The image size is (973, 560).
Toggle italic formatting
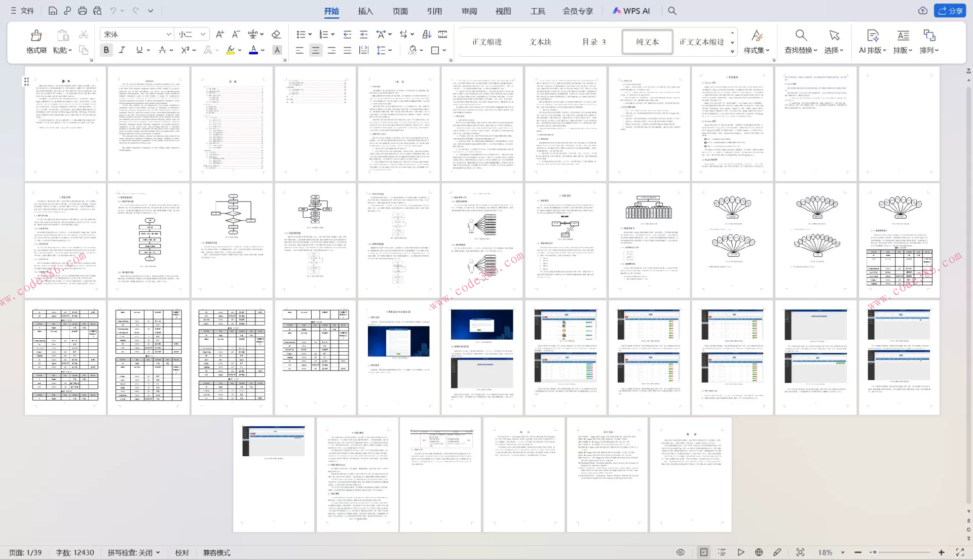pos(122,50)
